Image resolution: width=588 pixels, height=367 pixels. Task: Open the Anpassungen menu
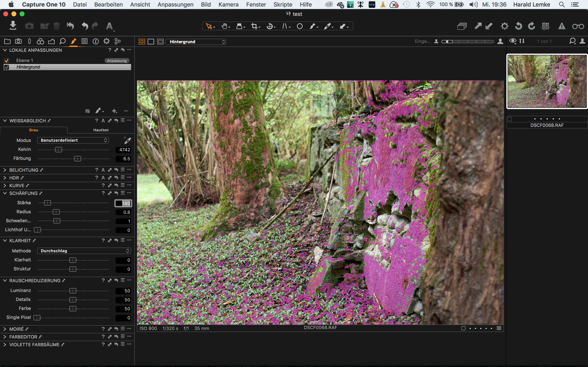click(175, 4)
